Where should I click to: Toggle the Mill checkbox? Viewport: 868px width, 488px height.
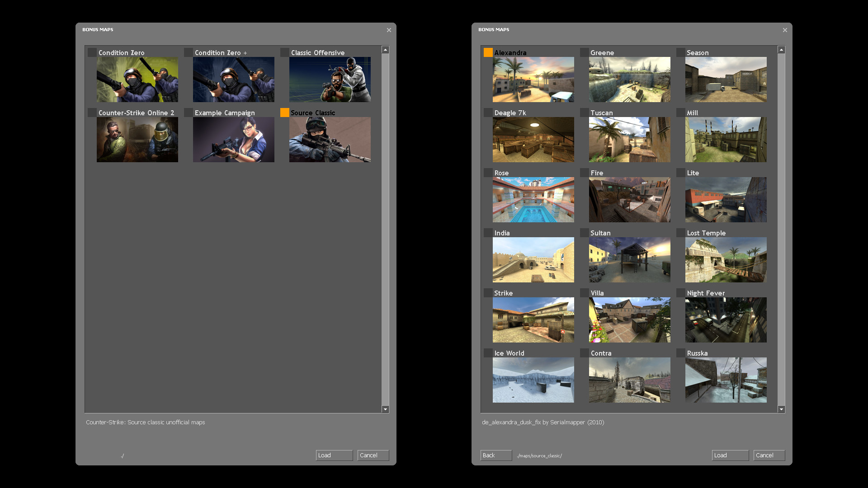(x=681, y=113)
